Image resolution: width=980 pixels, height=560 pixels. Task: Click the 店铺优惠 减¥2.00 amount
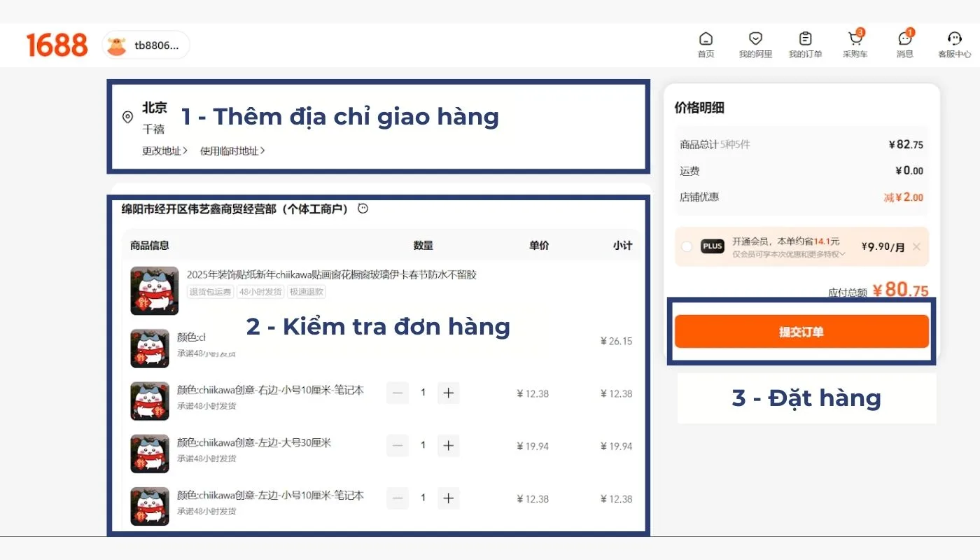click(x=904, y=197)
